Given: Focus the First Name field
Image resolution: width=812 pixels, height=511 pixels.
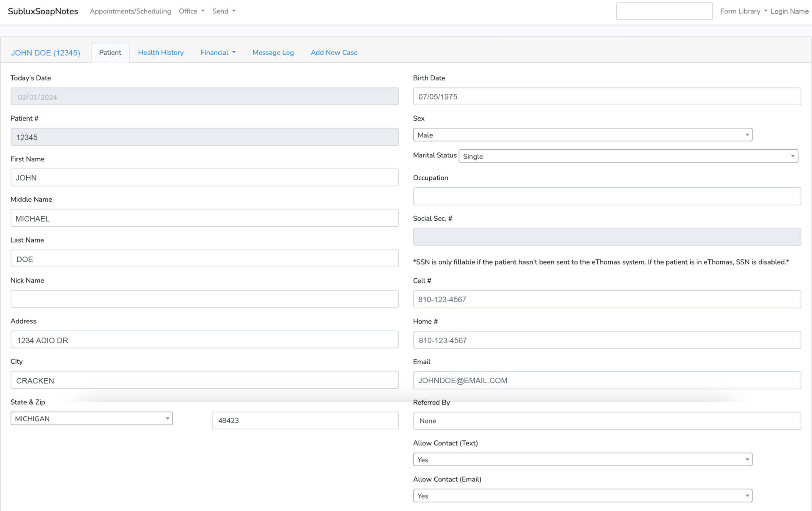Looking at the screenshot, I should click(x=204, y=177).
